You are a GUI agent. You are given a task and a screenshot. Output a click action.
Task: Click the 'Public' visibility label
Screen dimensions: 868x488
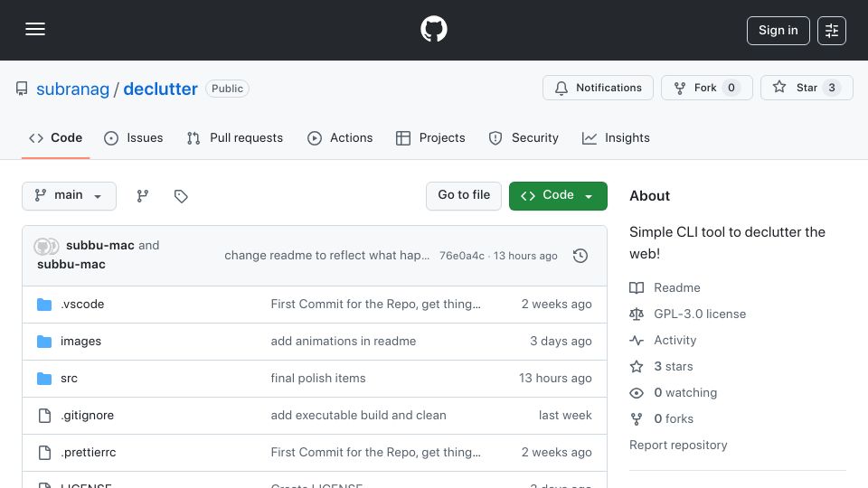coord(227,89)
